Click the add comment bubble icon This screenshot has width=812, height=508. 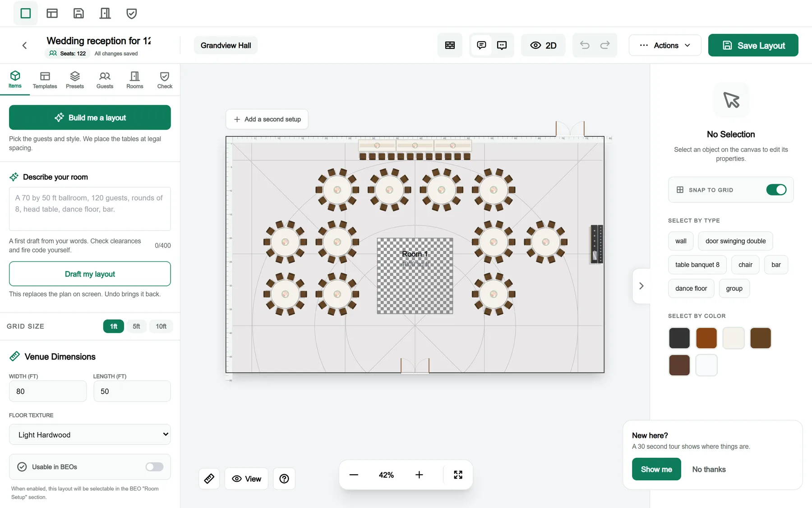[x=502, y=45]
